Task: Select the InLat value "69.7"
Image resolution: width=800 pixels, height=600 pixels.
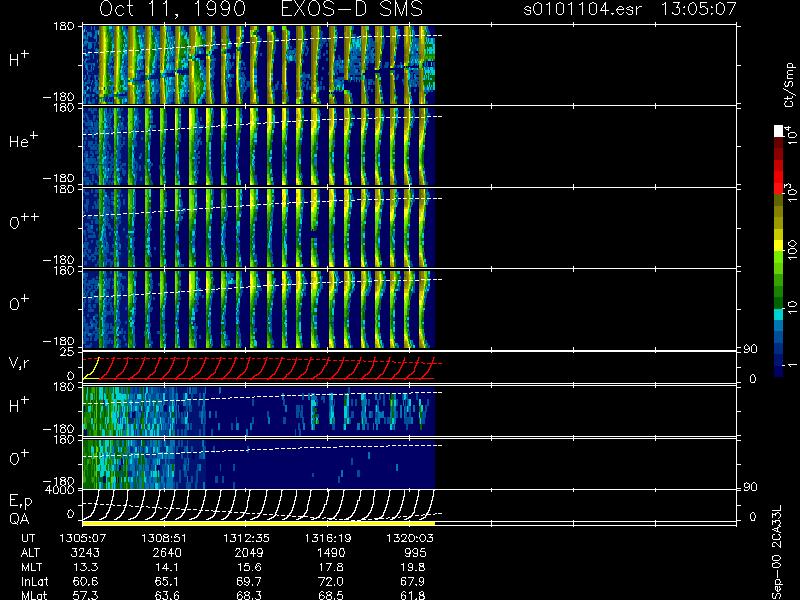Action: (x=248, y=582)
